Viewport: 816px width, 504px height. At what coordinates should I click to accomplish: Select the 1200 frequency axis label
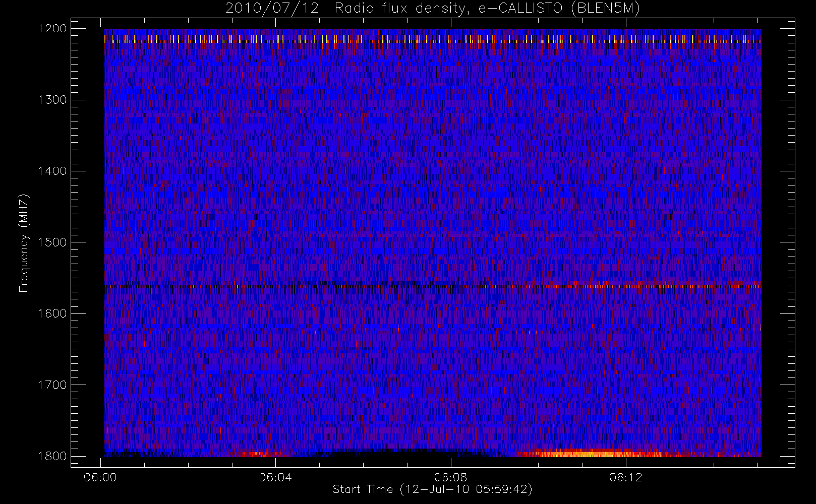[x=52, y=29]
